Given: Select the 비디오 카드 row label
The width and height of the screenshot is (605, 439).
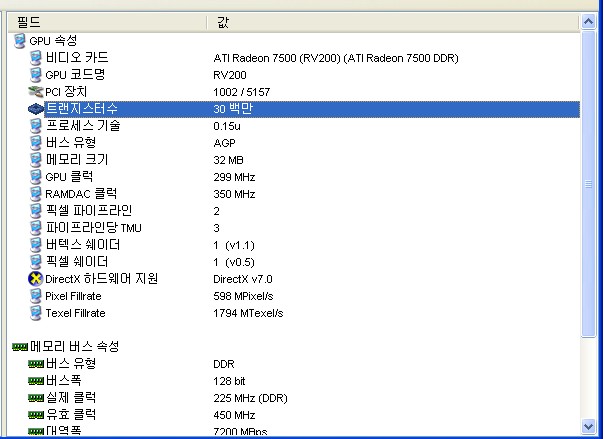Looking at the screenshot, I should click(x=77, y=58).
